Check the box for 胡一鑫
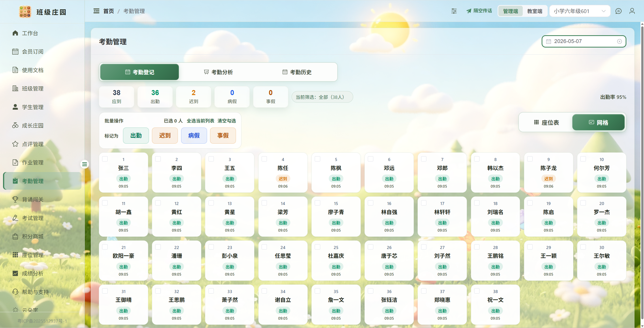Image resolution: width=644 pixels, height=328 pixels. (x=105, y=203)
